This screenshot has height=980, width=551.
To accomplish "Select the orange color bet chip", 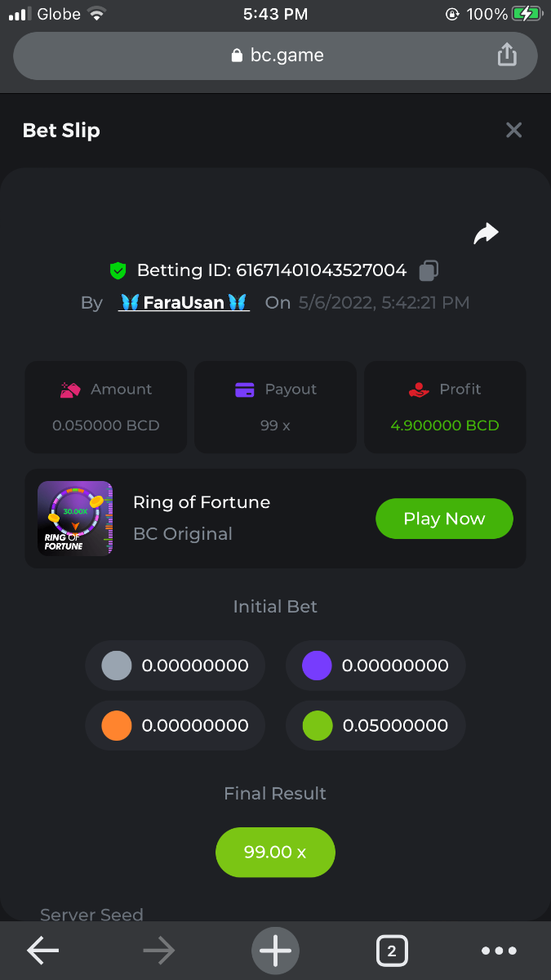I will (117, 725).
